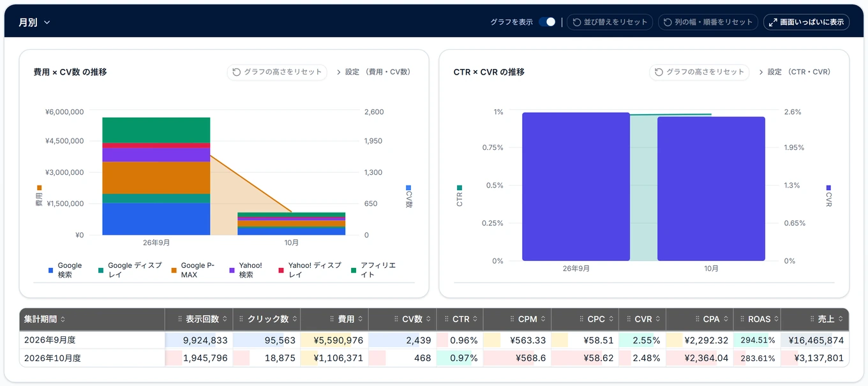Click the sort arrows on CVR column
The image size is (868, 386).
click(x=658, y=319)
